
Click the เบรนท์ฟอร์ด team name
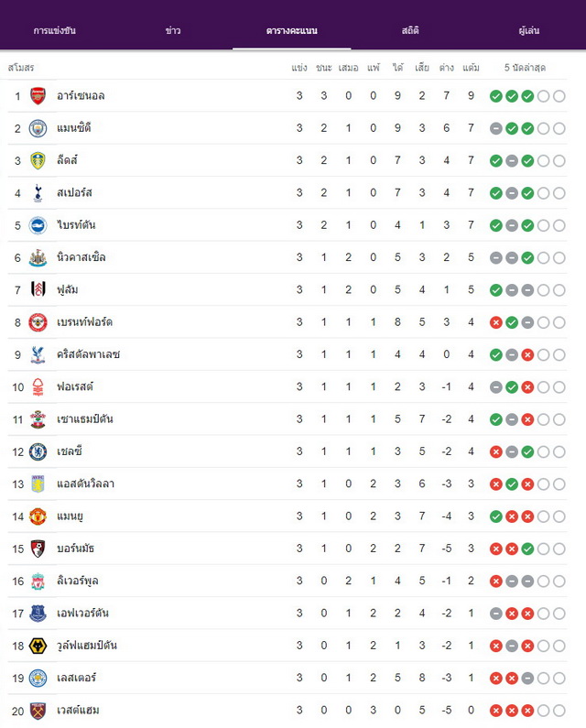84,322
